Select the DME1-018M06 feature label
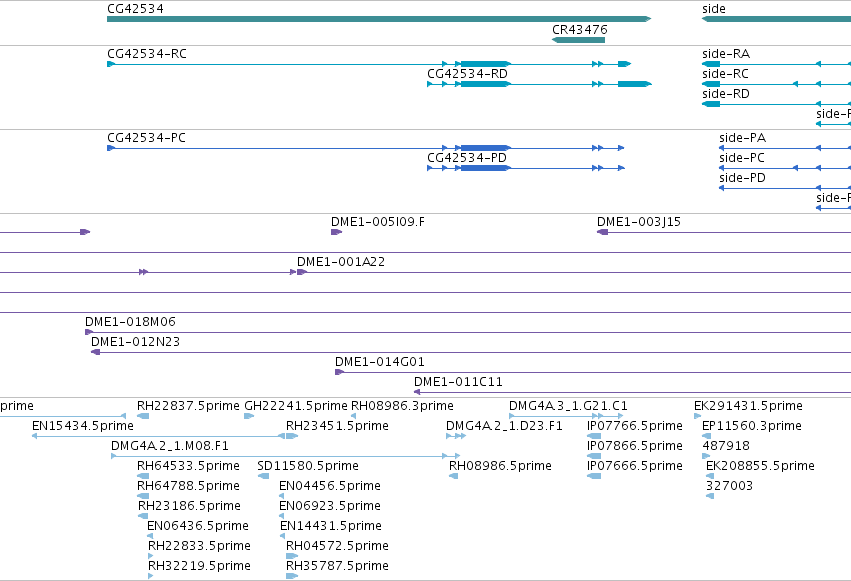This screenshot has height=581, width=851. click(x=130, y=322)
